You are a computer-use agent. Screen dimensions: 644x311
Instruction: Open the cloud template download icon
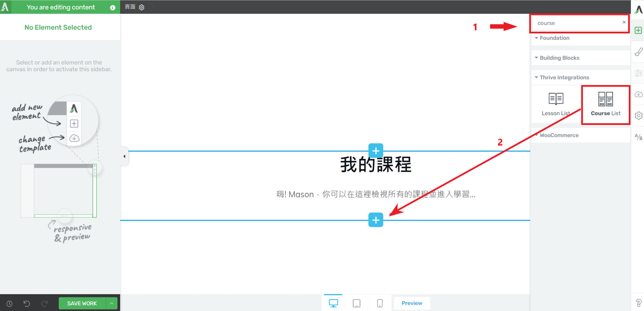638,94
